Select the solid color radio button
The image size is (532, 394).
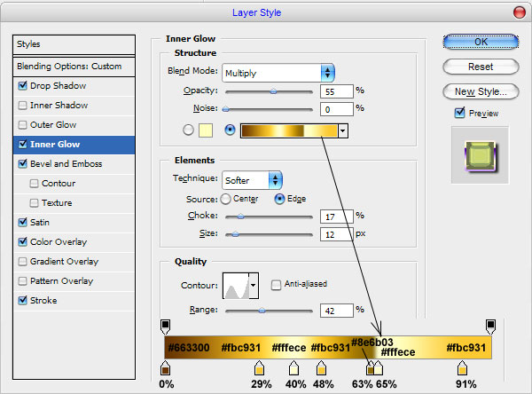pyautogui.click(x=188, y=130)
